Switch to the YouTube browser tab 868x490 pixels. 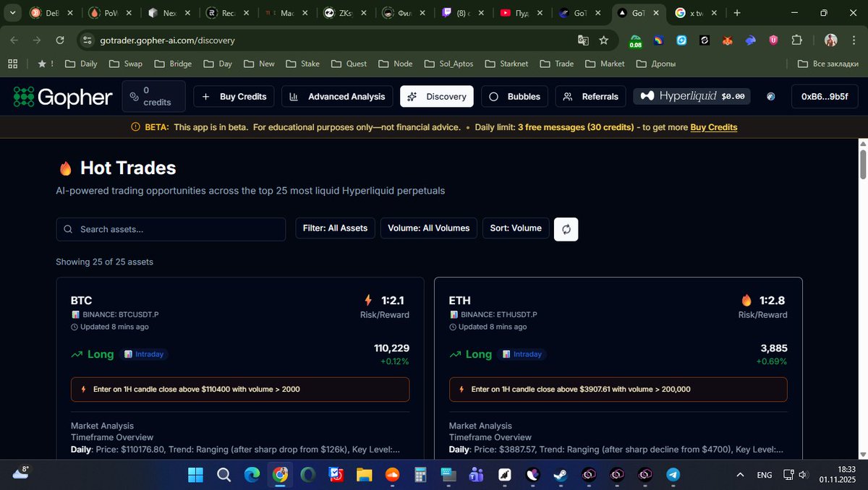[x=522, y=13]
